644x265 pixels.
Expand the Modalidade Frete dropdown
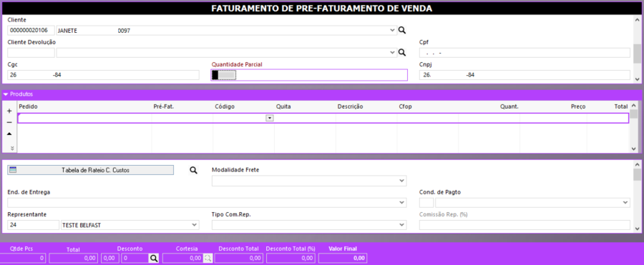(x=401, y=181)
